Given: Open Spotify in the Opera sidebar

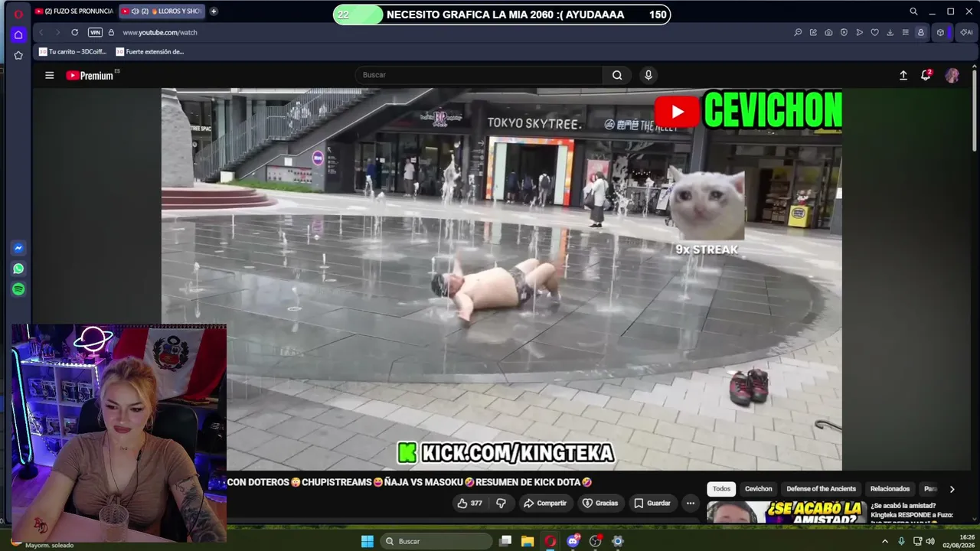Looking at the screenshot, I should pos(18,289).
